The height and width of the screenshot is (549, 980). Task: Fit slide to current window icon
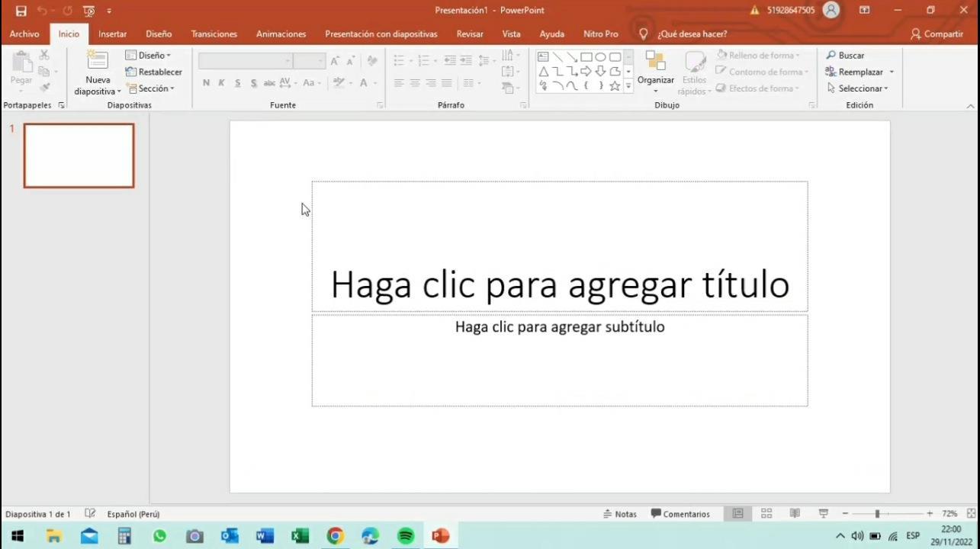[x=971, y=514]
